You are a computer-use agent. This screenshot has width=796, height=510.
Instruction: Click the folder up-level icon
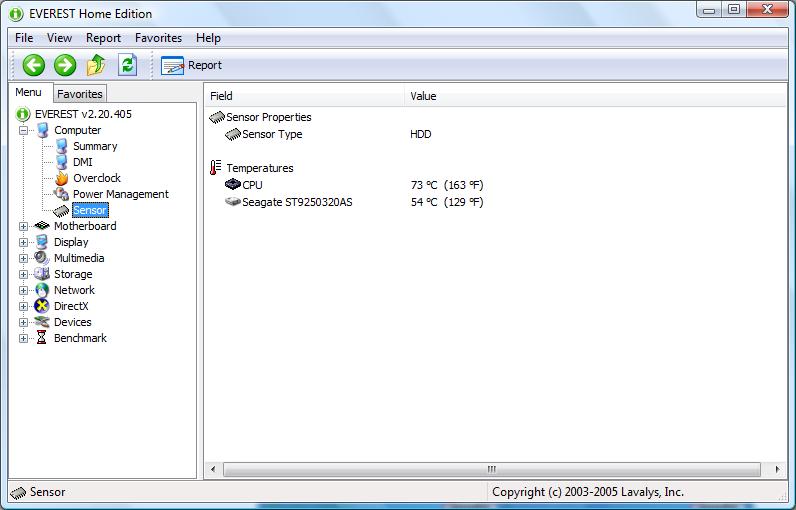[96, 65]
